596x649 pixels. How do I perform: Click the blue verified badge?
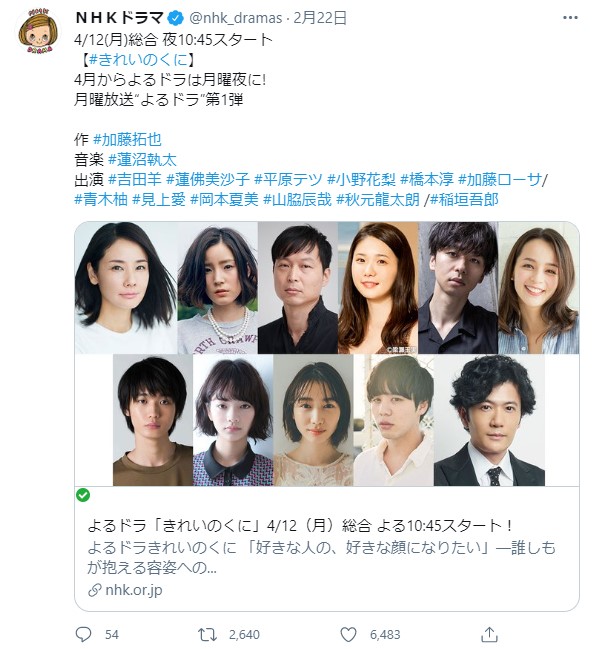[176, 18]
